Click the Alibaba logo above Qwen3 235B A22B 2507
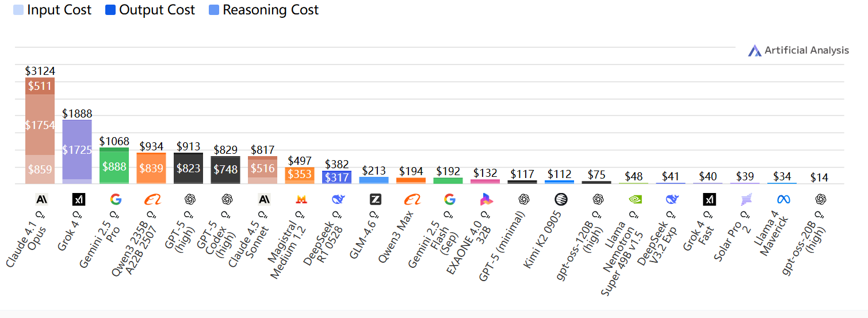 click(152, 199)
